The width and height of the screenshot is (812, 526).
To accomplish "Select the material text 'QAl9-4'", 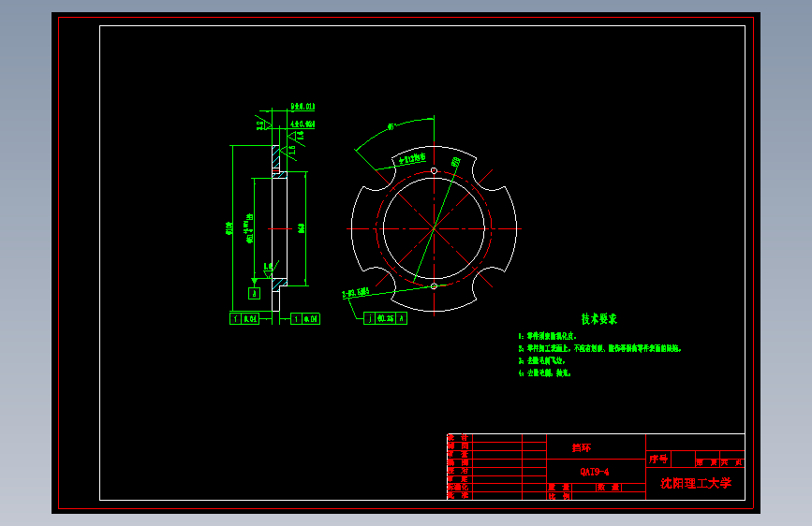I will point(595,472).
